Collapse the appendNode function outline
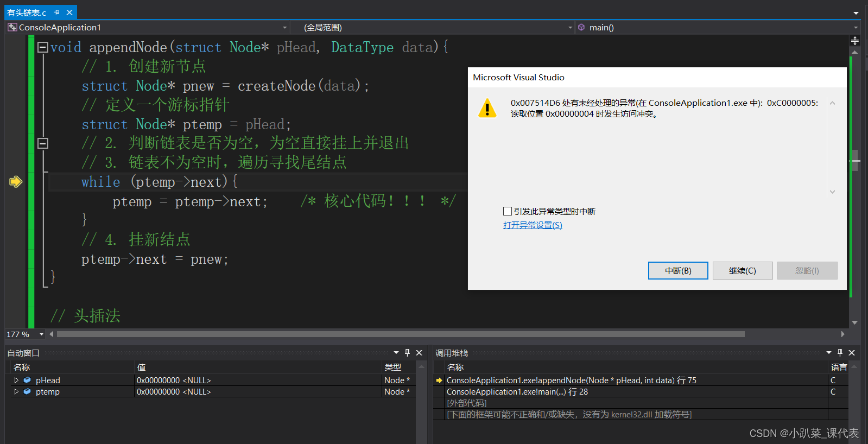This screenshot has height=444, width=868. pyautogui.click(x=43, y=48)
